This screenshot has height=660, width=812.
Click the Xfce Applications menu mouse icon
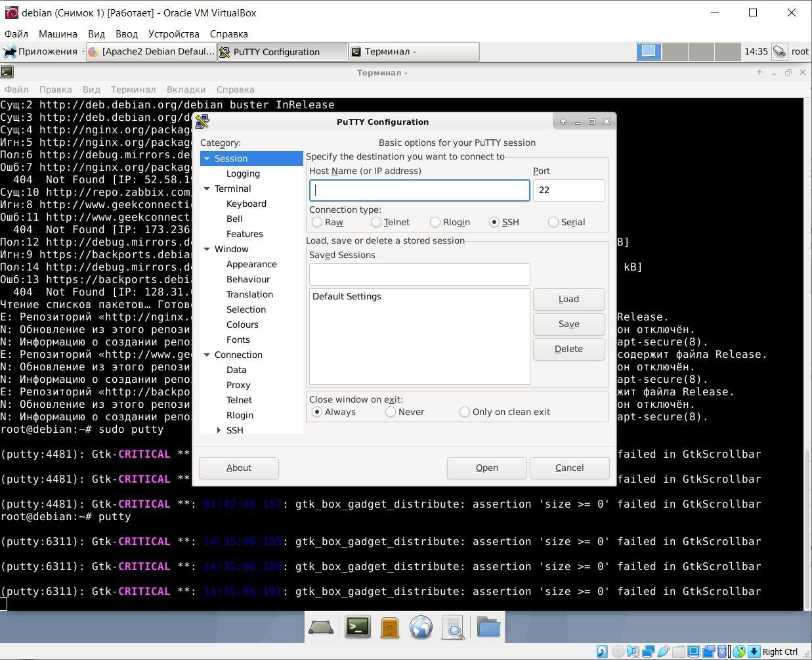pos(10,51)
